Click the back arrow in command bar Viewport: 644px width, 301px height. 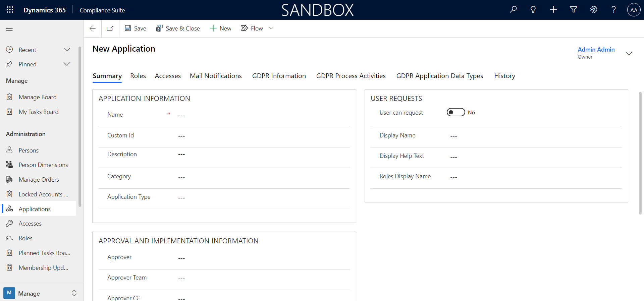pyautogui.click(x=93, y=28)
